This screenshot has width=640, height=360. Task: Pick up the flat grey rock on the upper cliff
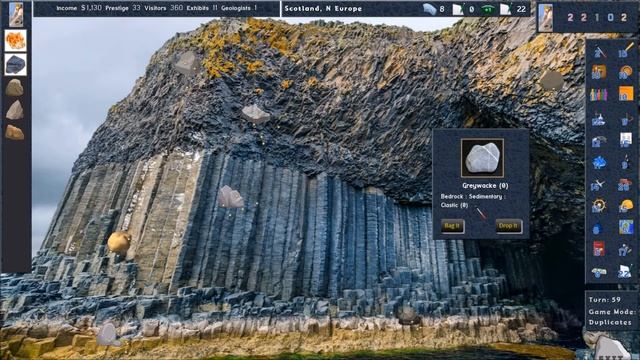[256, 113]
